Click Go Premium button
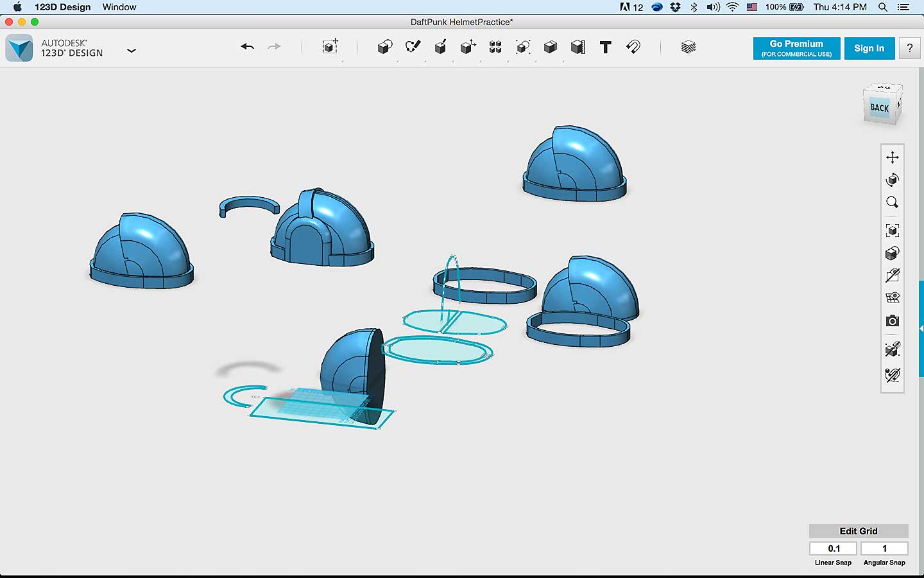The width and height of the screenshot is (924, 578). (796, 48)
